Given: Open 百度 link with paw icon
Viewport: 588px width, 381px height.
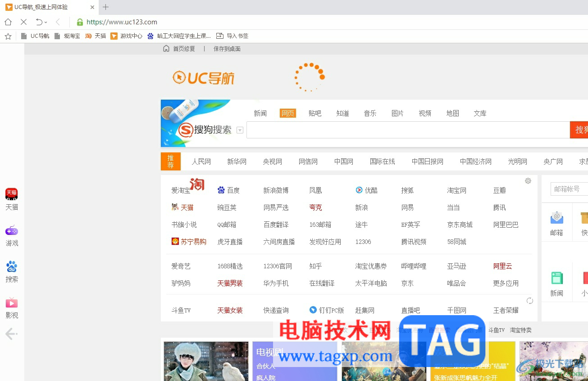Looking at the screenshot, I should 229,190.
